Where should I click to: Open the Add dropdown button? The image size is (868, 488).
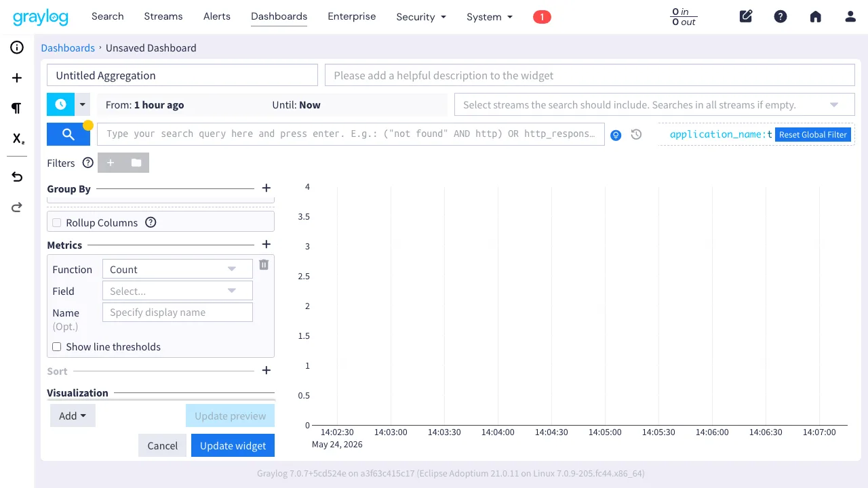pyautogui.click(x=73, y=415)
